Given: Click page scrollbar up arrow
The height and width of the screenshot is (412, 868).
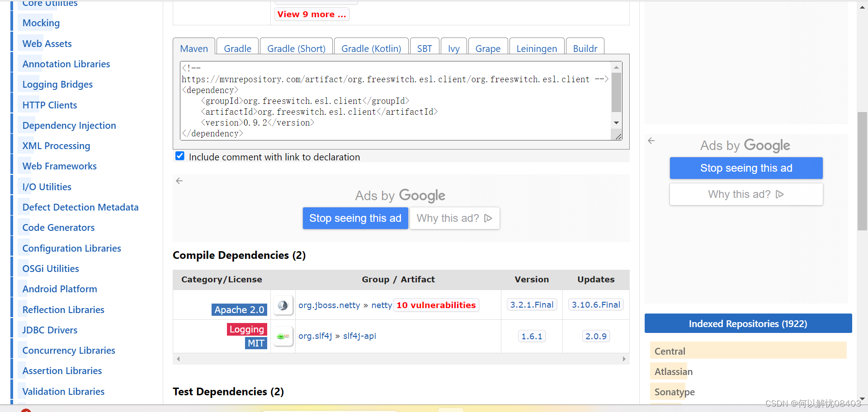Looking at the screenshot, I should click(863, 7).
